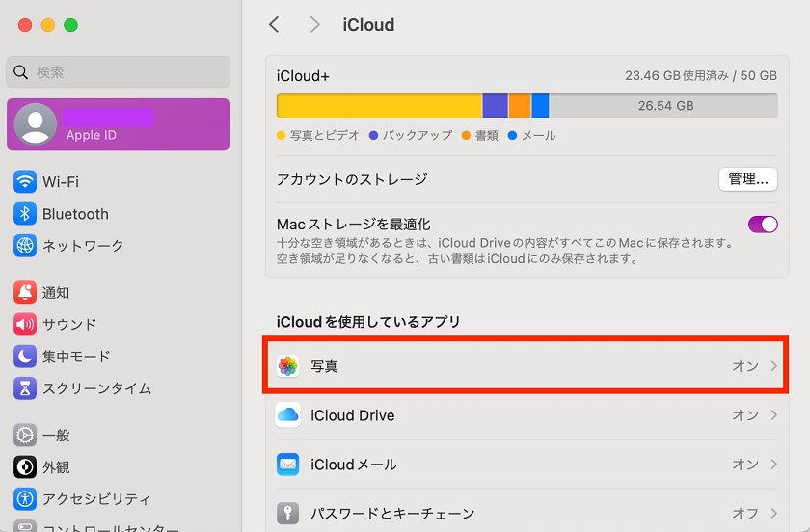Expand iCloud Drive row chevron
Viewport: 810px width, 532px height.
(773, 414)
